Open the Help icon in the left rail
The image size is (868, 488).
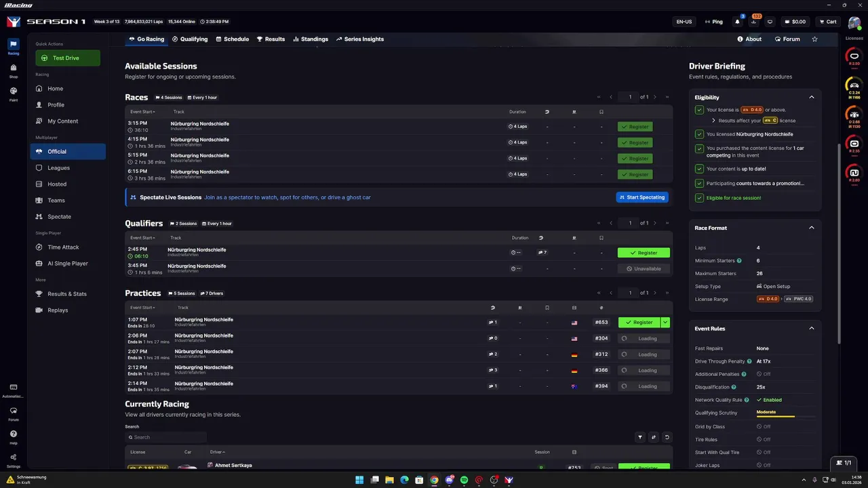coord(13,436)
